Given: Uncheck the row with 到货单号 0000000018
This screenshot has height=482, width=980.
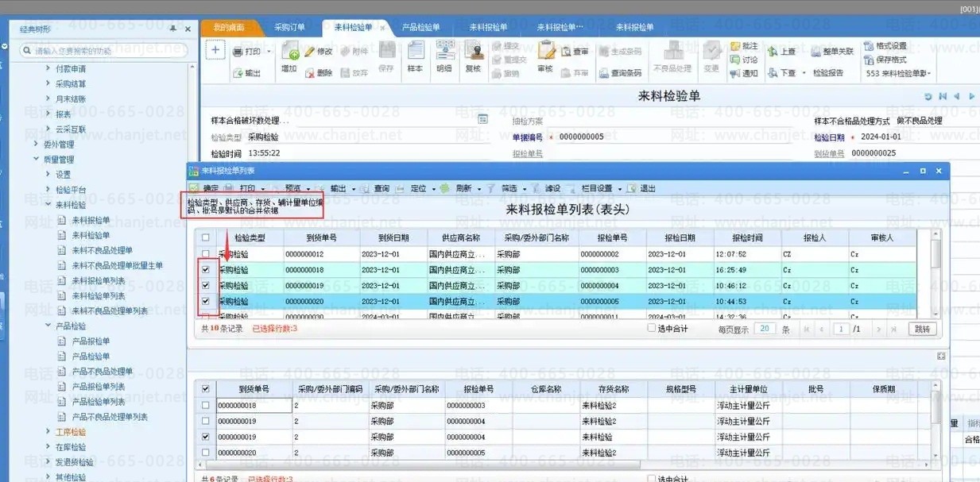Looking at the screenshot, I should (x=206, y=270).
